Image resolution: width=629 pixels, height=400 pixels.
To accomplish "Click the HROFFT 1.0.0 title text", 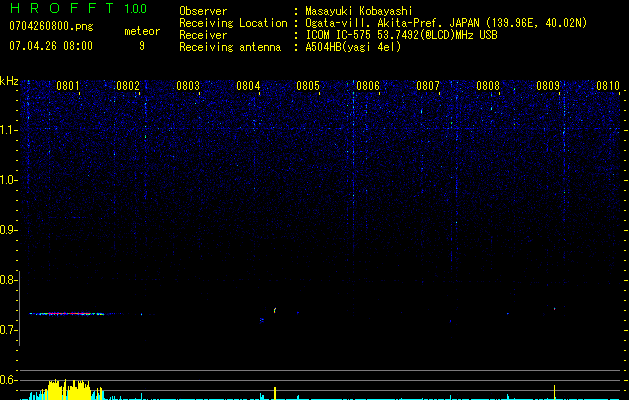I will 78,8.
